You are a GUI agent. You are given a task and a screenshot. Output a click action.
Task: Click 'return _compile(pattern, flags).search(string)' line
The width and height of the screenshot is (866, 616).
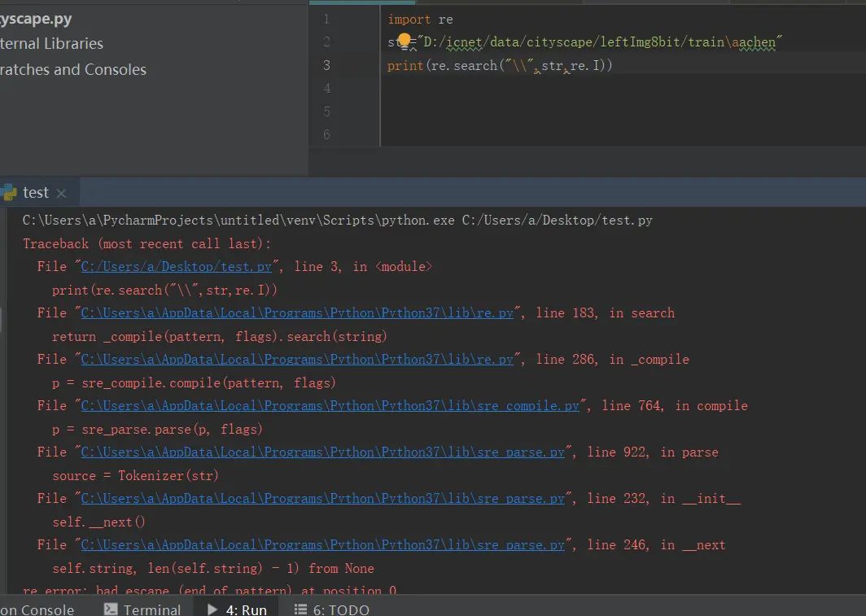click(x=219, y=336)
